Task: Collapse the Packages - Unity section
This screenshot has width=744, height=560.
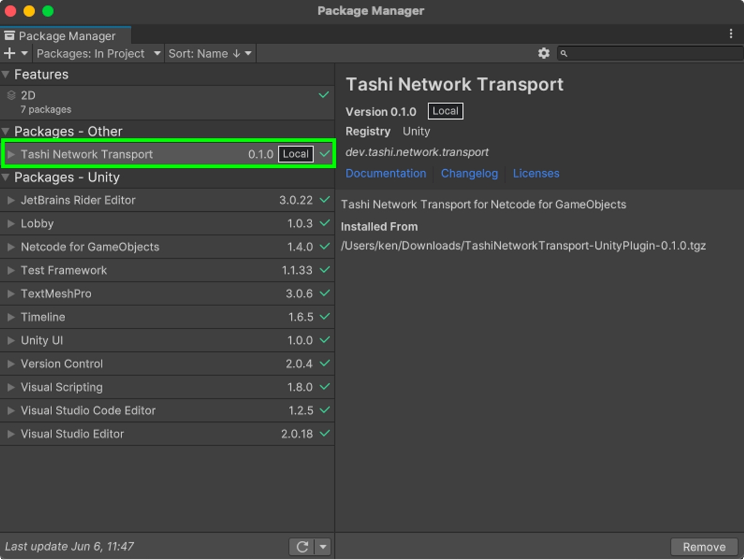Action: point(6,178)
